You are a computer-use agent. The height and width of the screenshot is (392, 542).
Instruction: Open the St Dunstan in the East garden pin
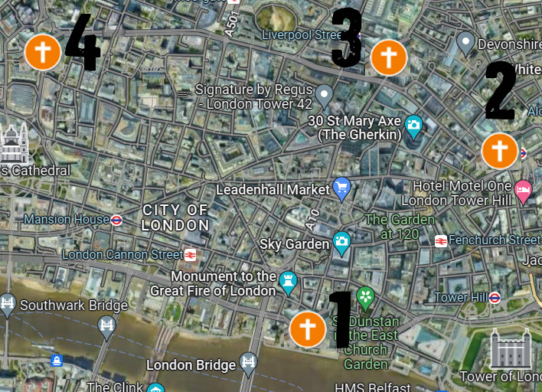pos(365,299)
